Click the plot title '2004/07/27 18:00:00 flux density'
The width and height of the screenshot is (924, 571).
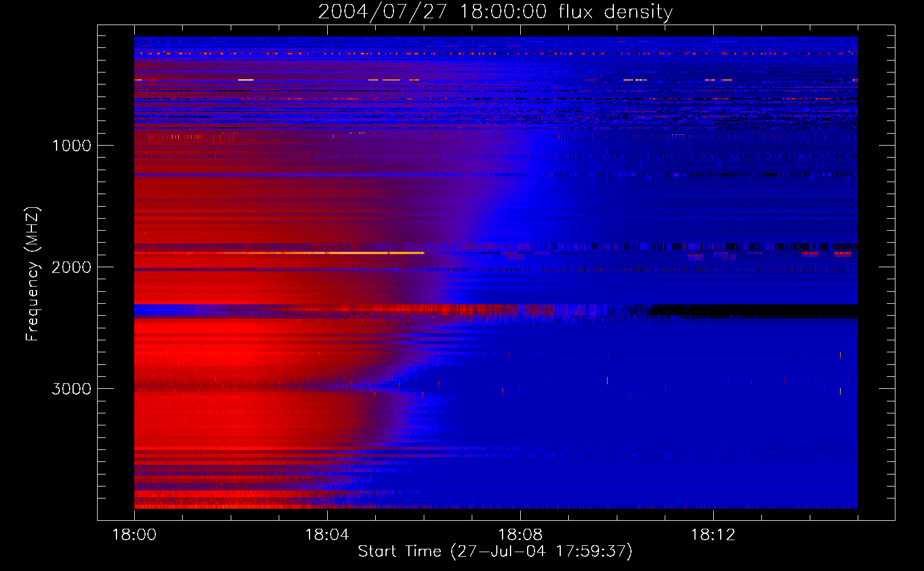click(x=495, y=11)
